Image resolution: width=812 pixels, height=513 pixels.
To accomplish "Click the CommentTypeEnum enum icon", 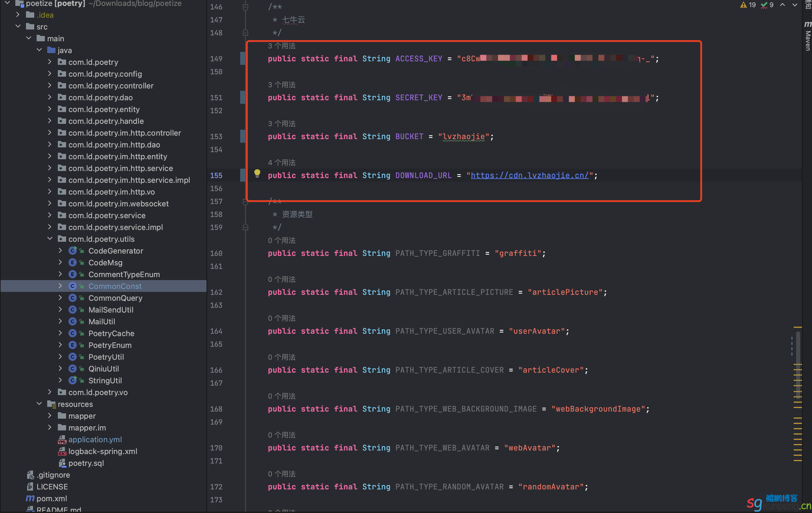I will tap(73, 274).
